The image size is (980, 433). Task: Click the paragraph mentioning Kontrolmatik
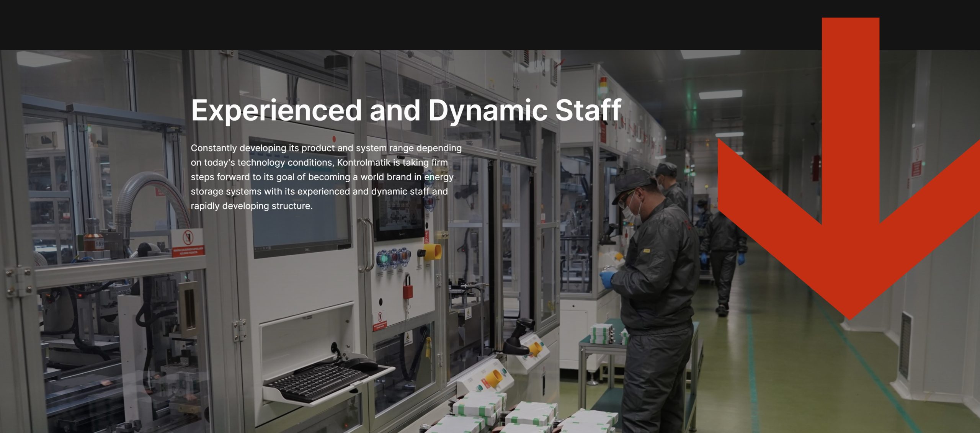click(x=325, y=177)
